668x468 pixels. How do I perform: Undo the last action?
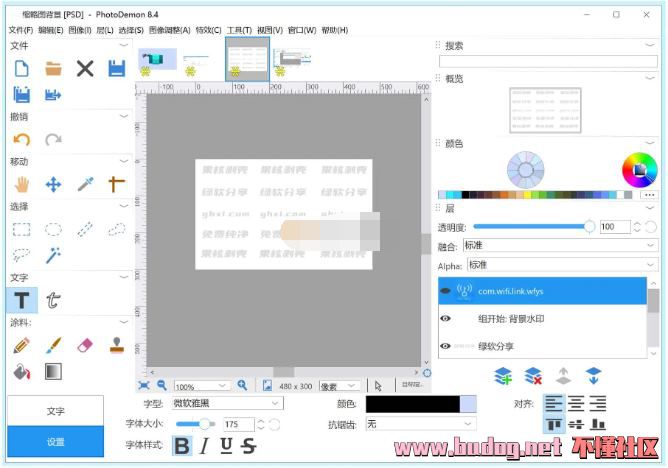21,139
